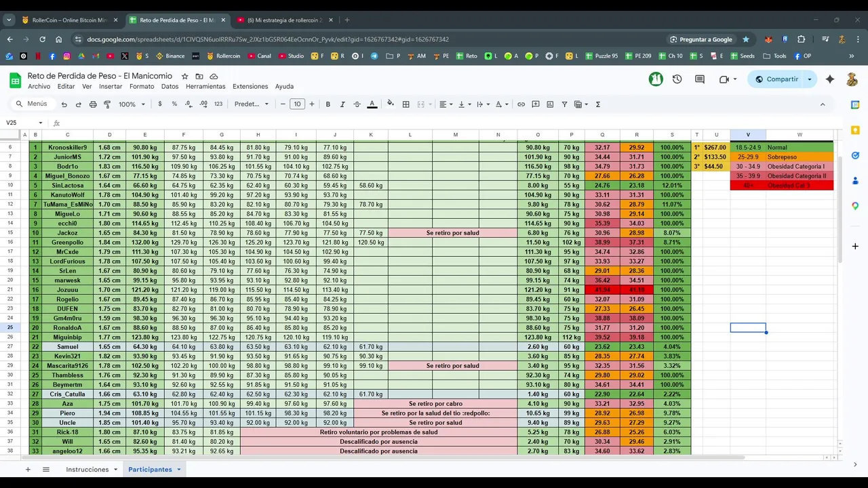The image size is (868, 488).
Task: Click the font size field
Action: point(297,104)
